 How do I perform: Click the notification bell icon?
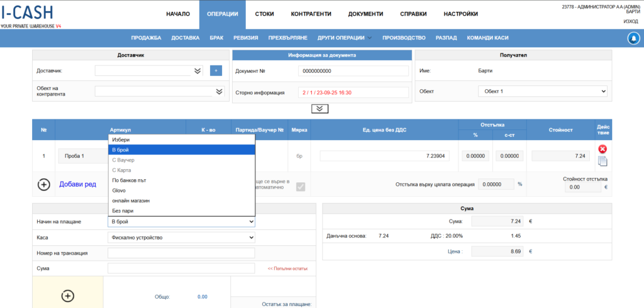(x=633, y=38)
